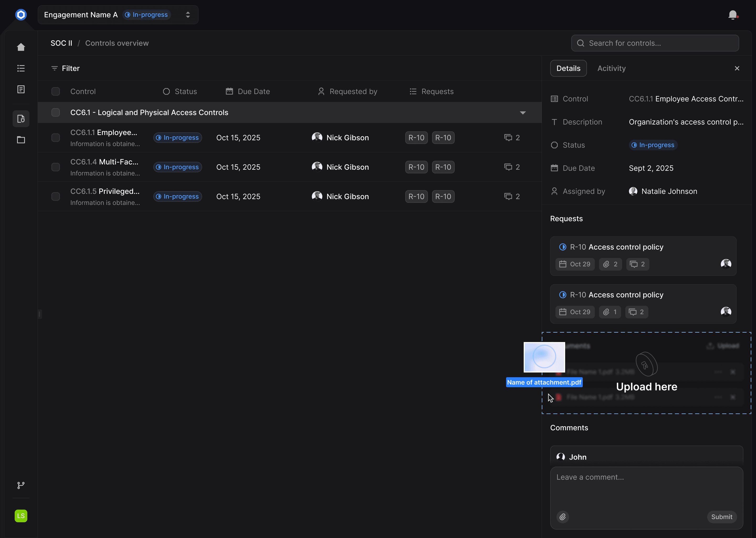
Task: Open the document page sidebar icon
Action: coord(21,89)
